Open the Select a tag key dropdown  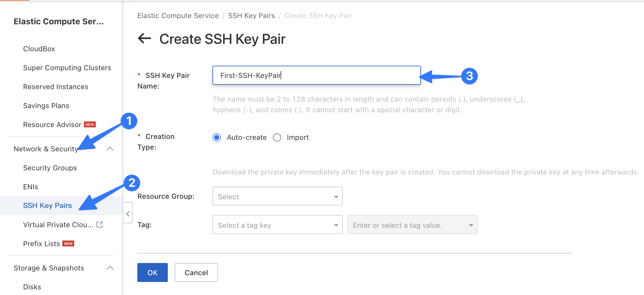pyautogui.click(x=277, y=225)
